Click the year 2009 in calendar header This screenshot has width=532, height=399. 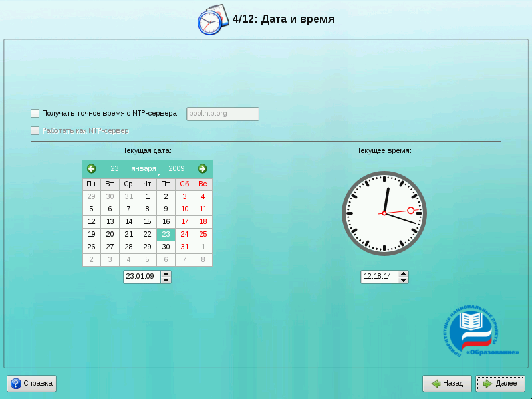coord(176,169)
